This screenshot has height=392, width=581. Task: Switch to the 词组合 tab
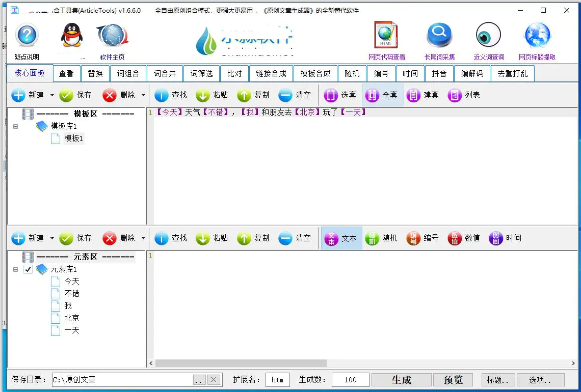point(128,73)
